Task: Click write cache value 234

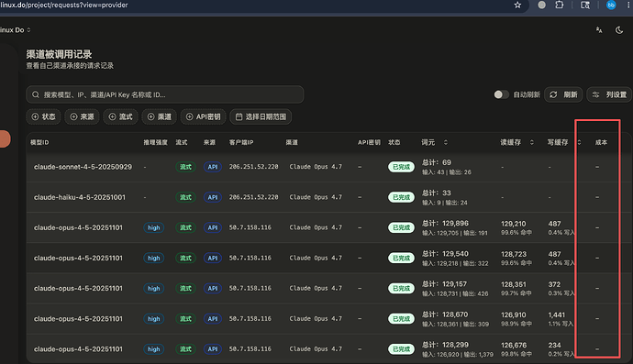Action: (554, 345)
